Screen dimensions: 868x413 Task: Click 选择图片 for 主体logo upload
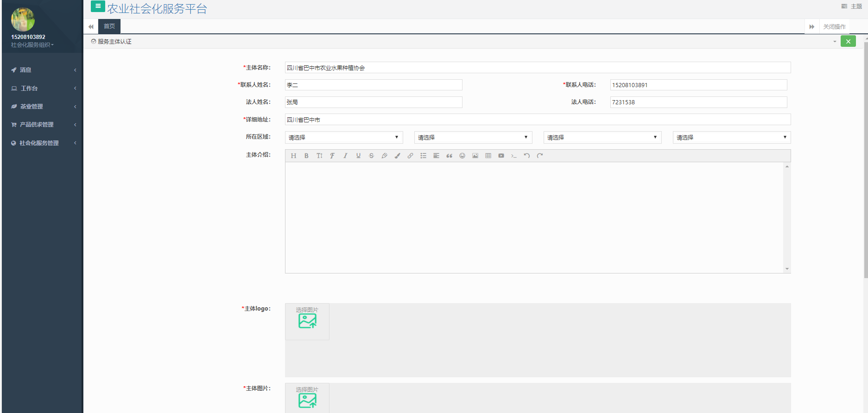307,321
